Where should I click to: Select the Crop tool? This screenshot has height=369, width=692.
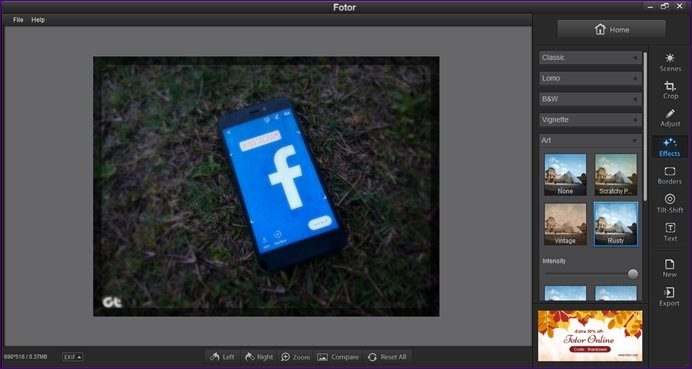click(670, 90)
